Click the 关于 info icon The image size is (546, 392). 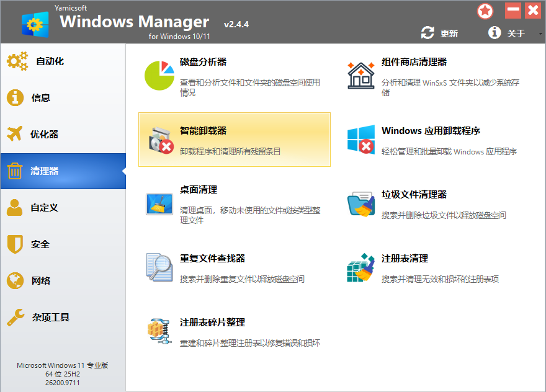tap(495, 33)
